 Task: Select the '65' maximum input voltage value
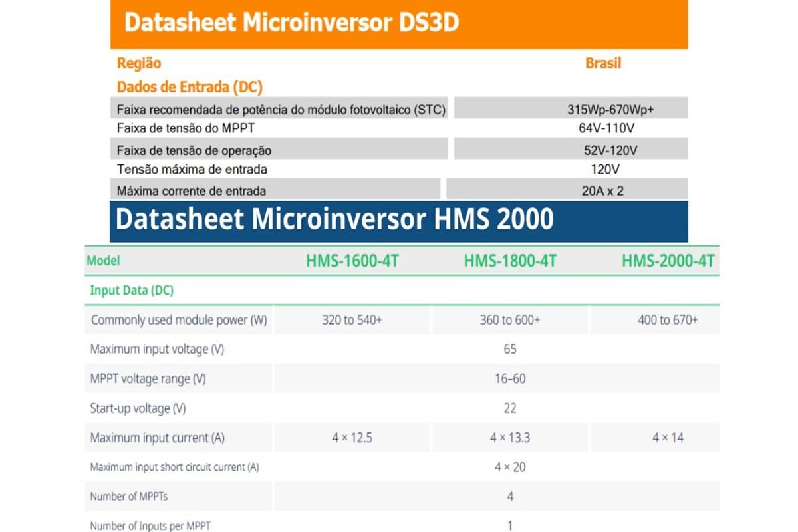510,349
